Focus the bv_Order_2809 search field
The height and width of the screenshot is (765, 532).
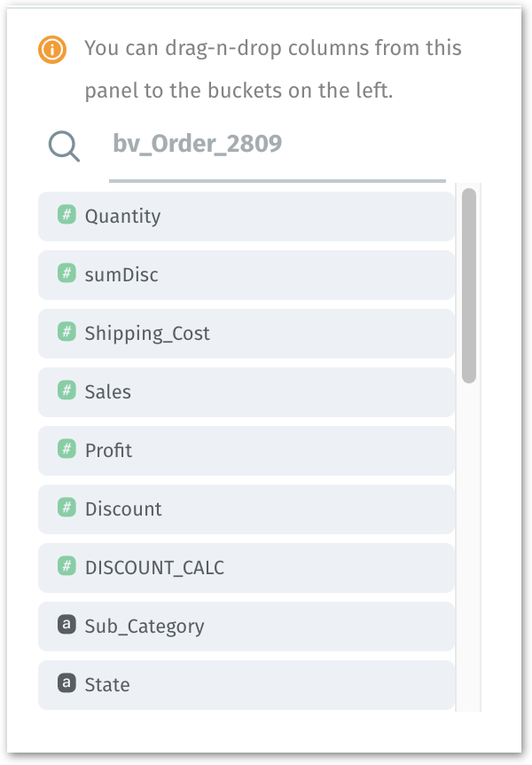click(277, 145)
